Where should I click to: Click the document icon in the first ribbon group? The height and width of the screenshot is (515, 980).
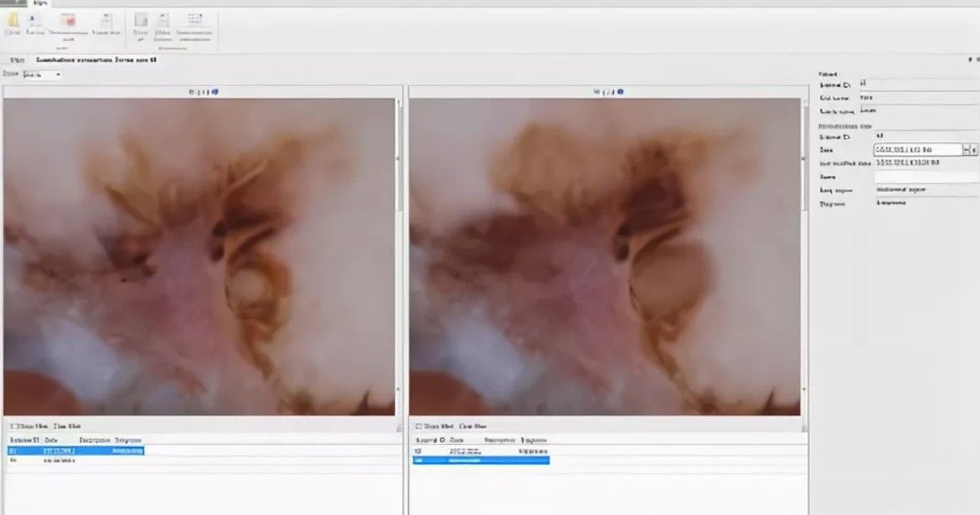(106, 21)
